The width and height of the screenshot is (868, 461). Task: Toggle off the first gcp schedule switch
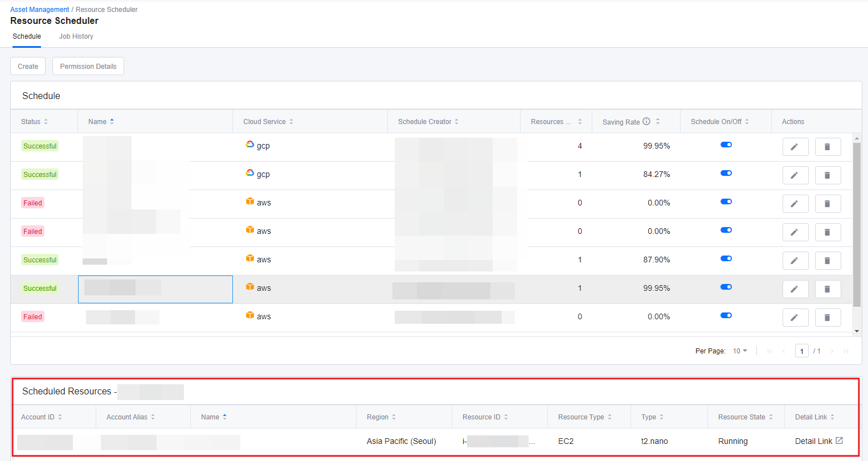[x=726, y=145]
